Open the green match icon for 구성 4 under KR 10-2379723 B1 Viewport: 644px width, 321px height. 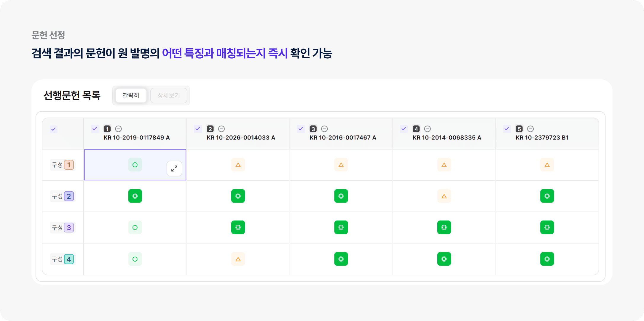[x=547, y=259]
